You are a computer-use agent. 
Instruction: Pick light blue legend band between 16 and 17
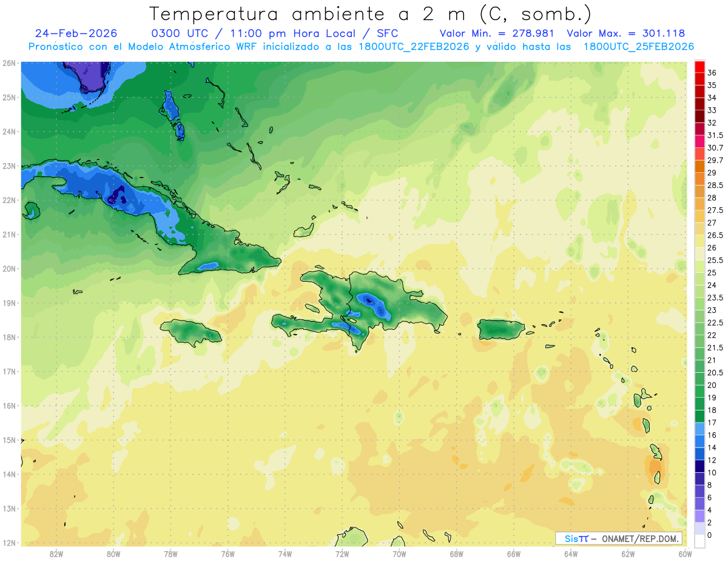[699, 429]
